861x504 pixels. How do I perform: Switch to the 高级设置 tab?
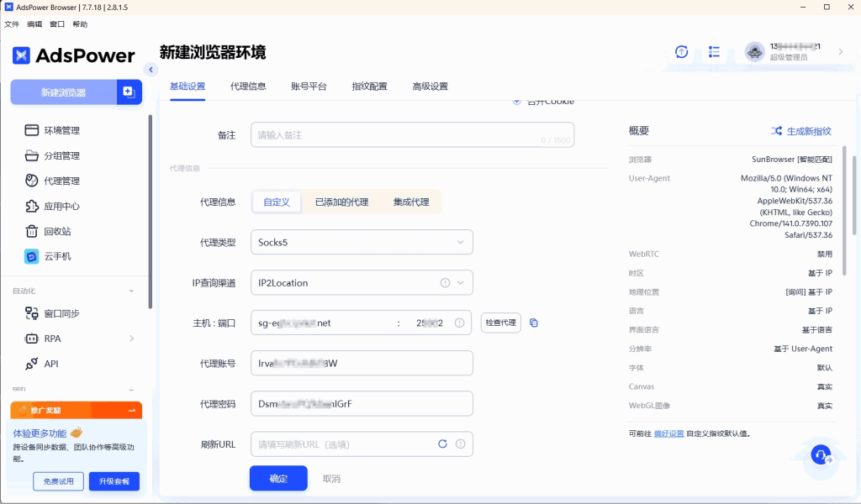pos(430,87)
